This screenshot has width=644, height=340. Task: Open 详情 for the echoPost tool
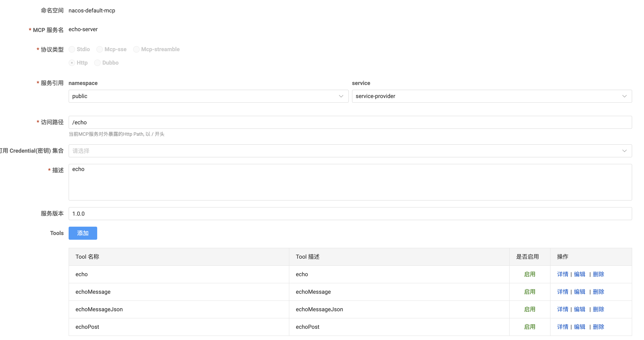563,327
